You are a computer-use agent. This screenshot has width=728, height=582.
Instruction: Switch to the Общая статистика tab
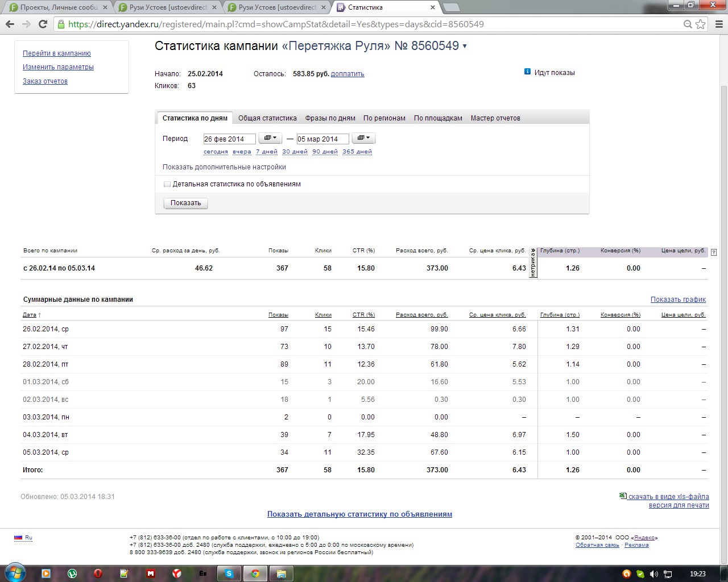(267, 118)
